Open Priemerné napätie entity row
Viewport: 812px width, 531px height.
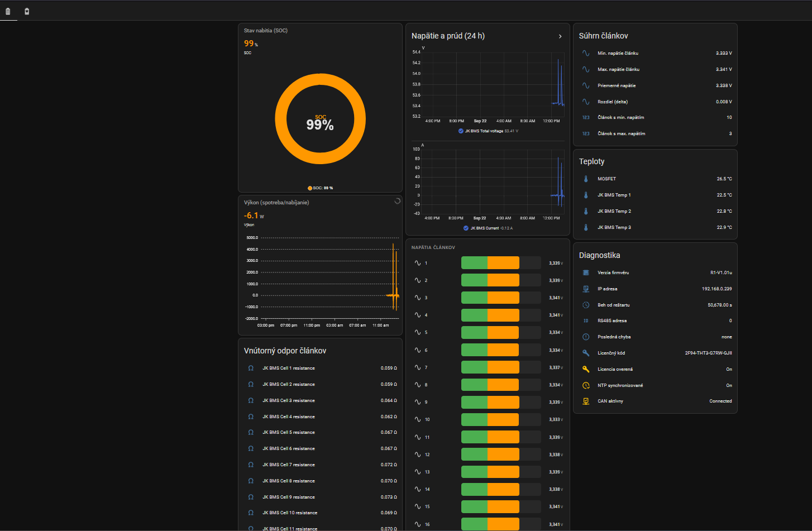click(x=656, y=85)
